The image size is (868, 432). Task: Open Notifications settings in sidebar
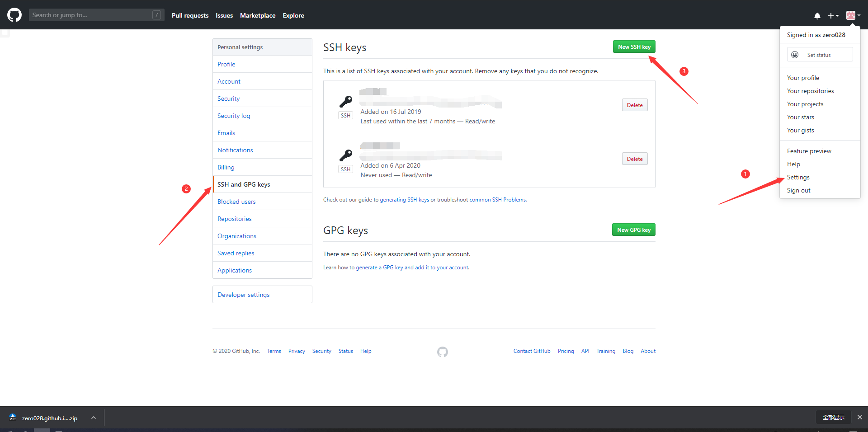[x=262, y=150]
